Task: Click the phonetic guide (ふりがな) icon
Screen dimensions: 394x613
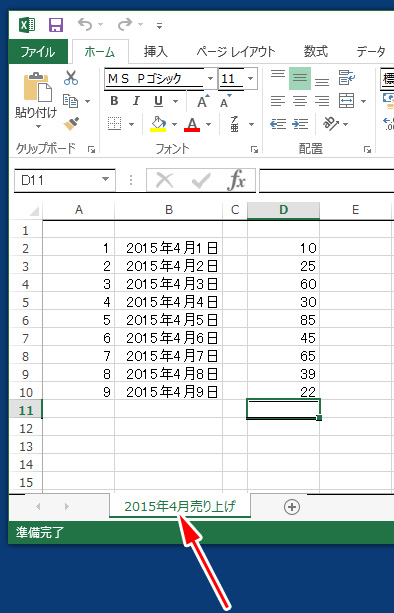Action: (235, 124)
